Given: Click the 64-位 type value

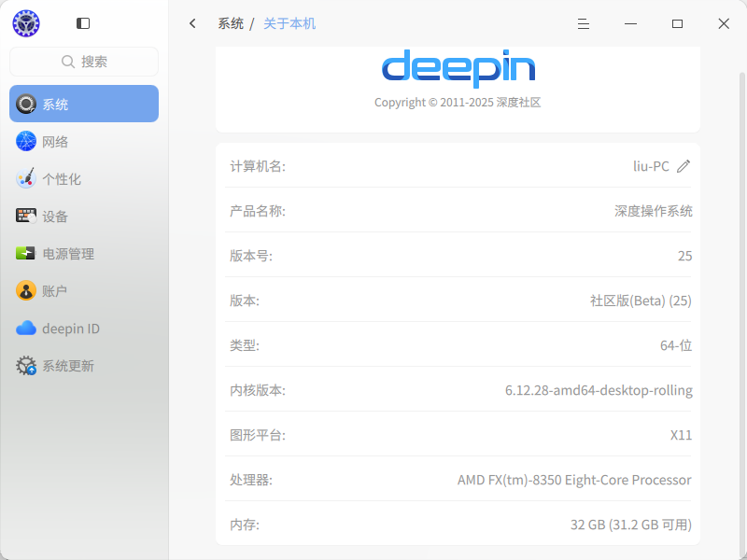Looking at the screenshot, I should pyautogui.click(x=675, y=345).
